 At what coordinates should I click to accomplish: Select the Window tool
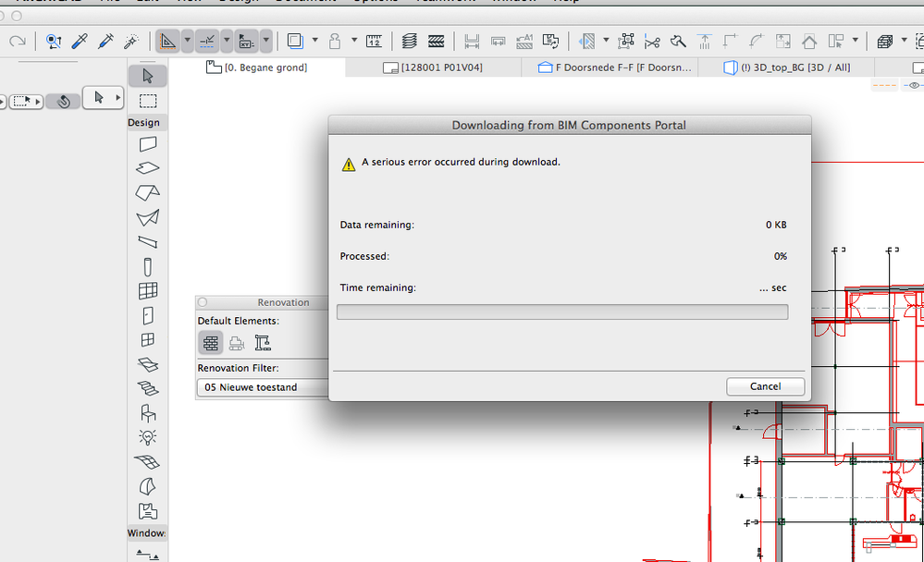pyautogui.click(x=147, y=340)
